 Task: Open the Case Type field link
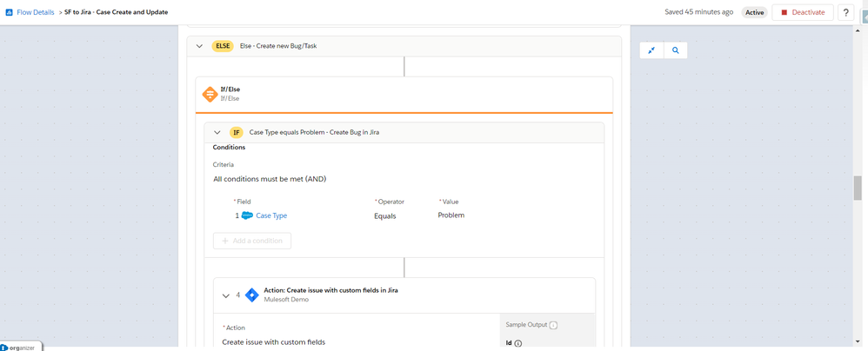271,215
